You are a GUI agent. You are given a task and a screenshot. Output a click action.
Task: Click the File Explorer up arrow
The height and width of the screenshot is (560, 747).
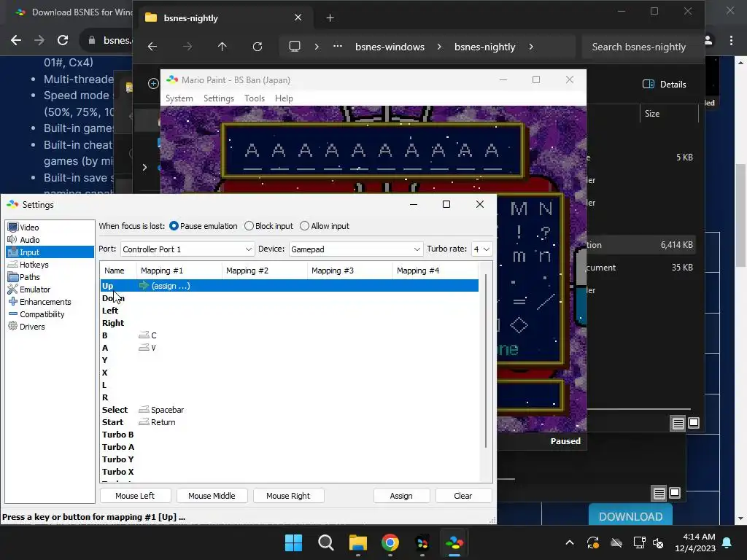222,47
